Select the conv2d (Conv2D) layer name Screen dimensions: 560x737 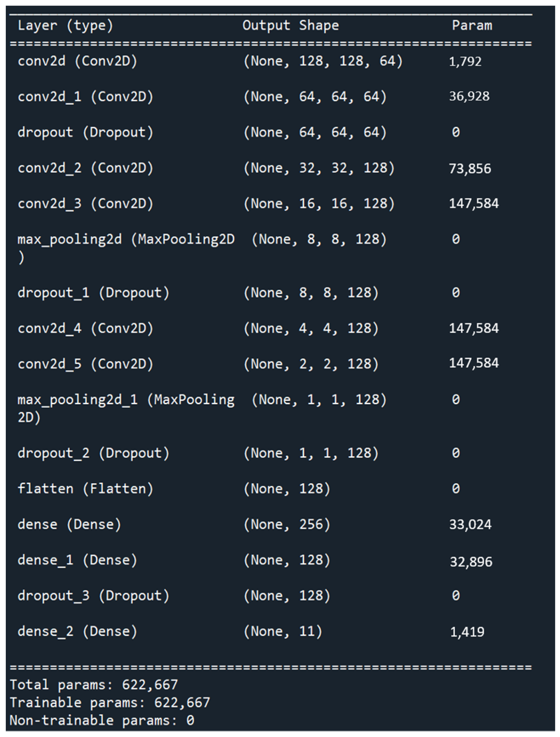tap(77, 61)
